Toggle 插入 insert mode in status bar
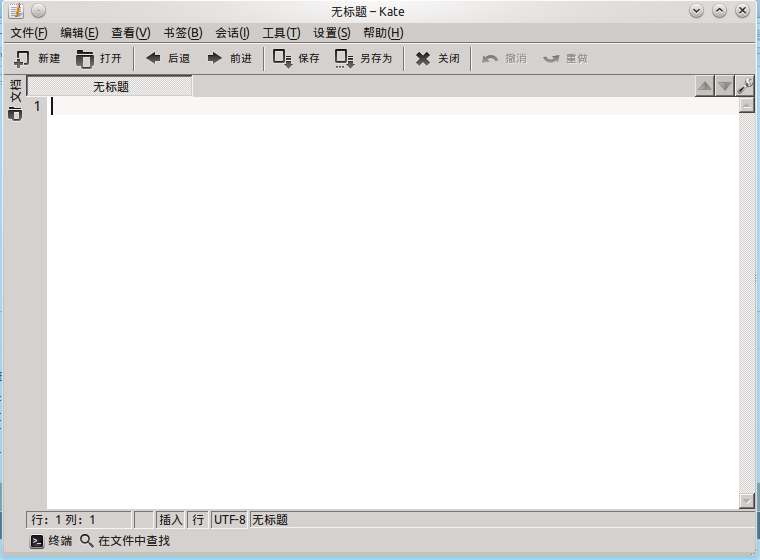Viewport: 760px width, 560px height. point(171,520)
